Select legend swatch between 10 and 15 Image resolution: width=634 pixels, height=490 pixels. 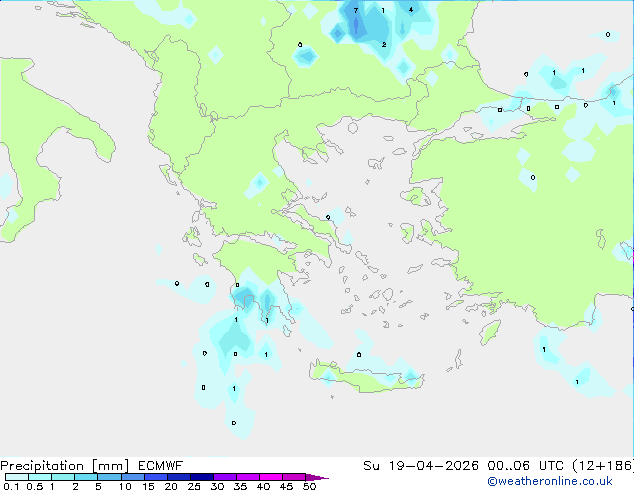(132, 477)
